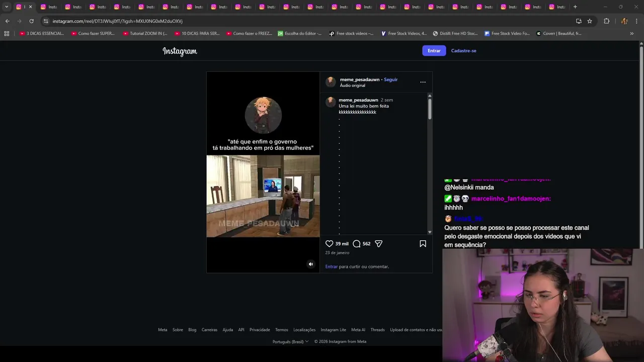The width and height of the screenshot is (644, 362).
Task: Open the browser profile avatar
Action: pos(624,21)
